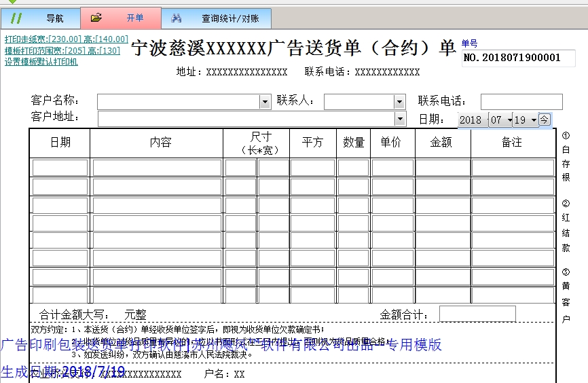Click the open folder icon on 开单
This screenshot has height=383, width=588.
point(96,17)
